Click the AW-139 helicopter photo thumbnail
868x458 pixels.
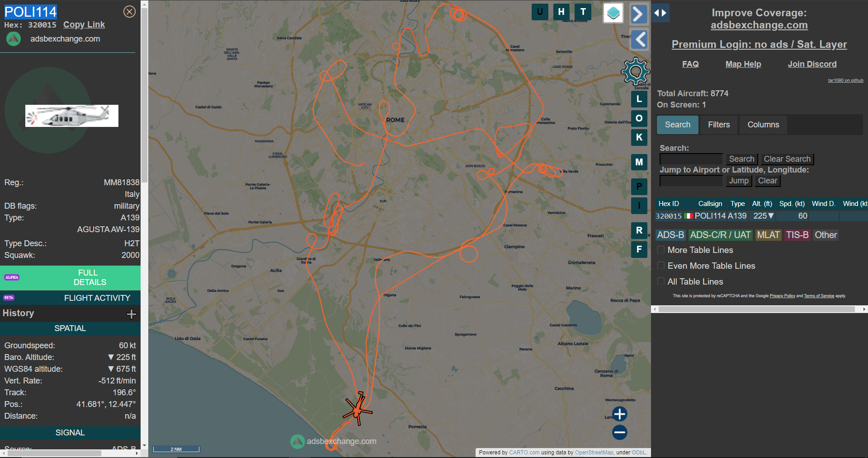72,116
